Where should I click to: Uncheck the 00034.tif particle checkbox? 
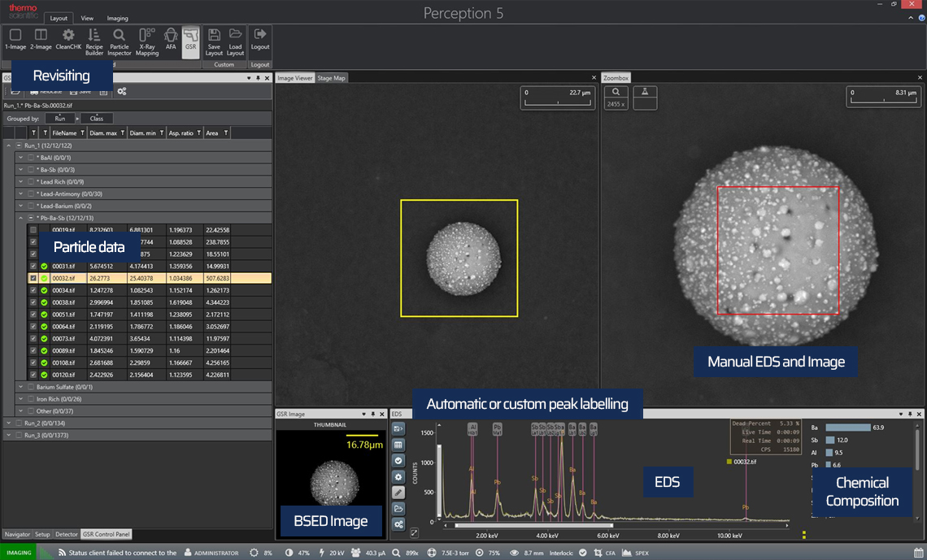tap(33, 290)
